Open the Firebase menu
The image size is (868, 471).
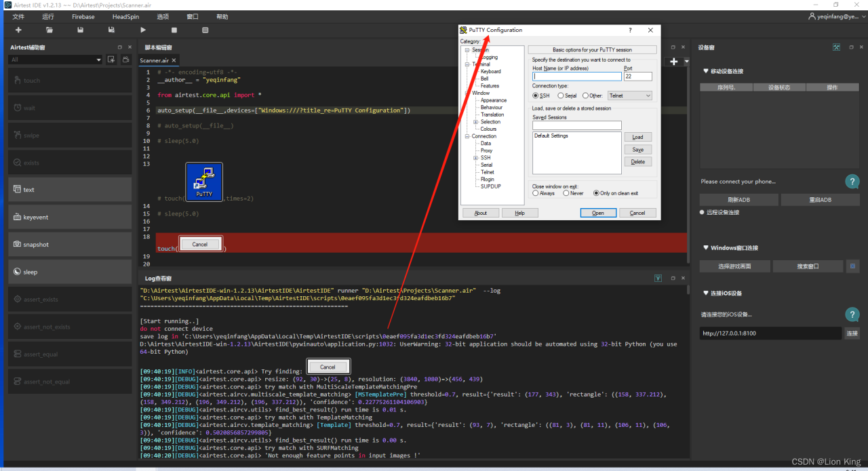coord(83,16)
